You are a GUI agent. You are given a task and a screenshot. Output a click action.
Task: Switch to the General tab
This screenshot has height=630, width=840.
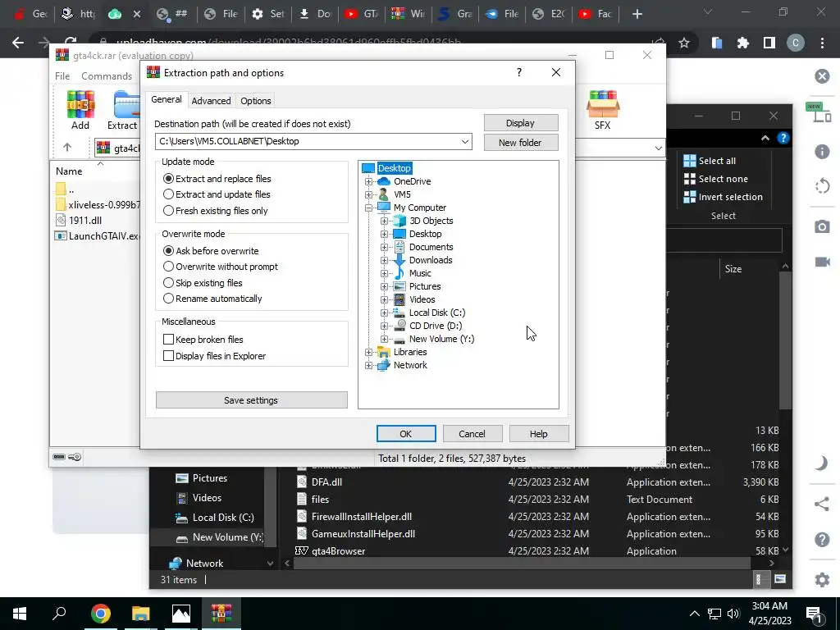[166, 99]
